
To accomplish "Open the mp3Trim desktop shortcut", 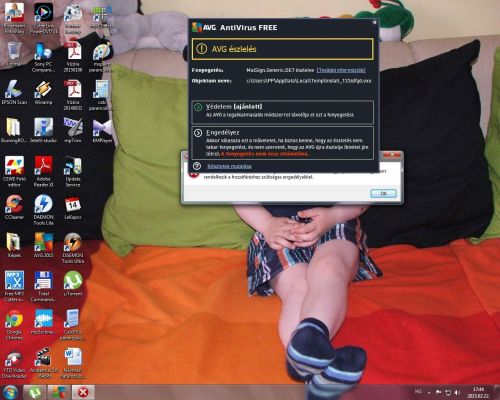I will coord(73,131).
